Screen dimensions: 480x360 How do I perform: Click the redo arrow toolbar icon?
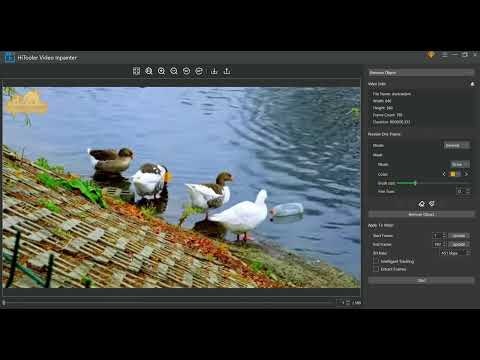click(199, 71)
